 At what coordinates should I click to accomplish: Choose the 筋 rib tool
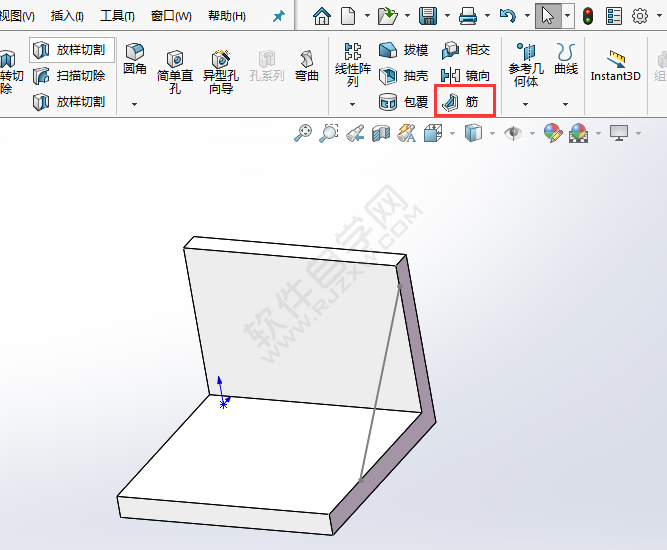point(465,101)
